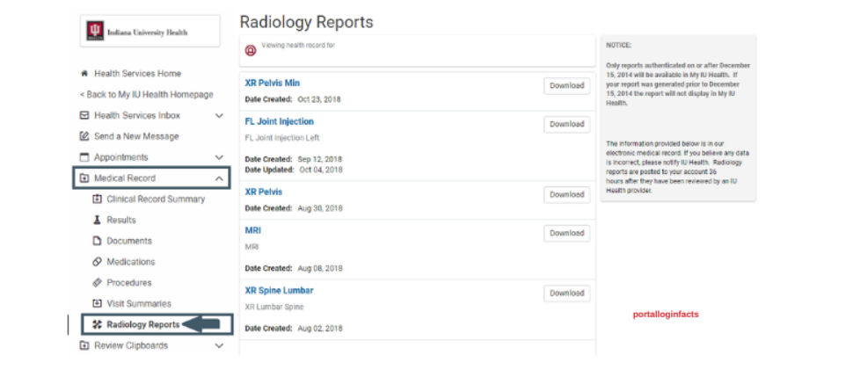This screenshot has height=377, width=868.
Task: Open Send a New Message
Action: (136, 136)
